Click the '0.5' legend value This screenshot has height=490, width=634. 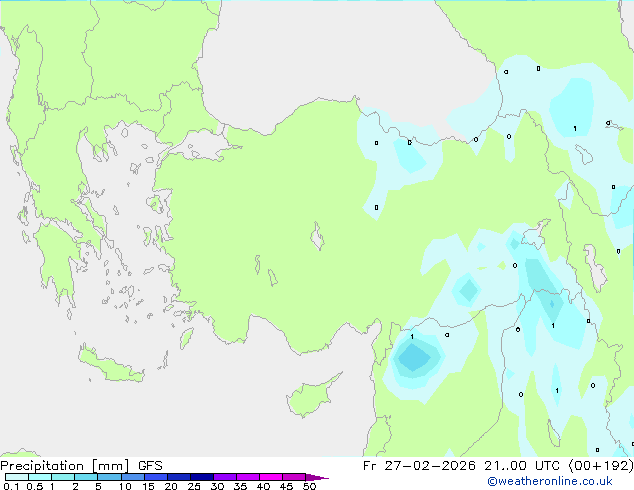[35, 486]
